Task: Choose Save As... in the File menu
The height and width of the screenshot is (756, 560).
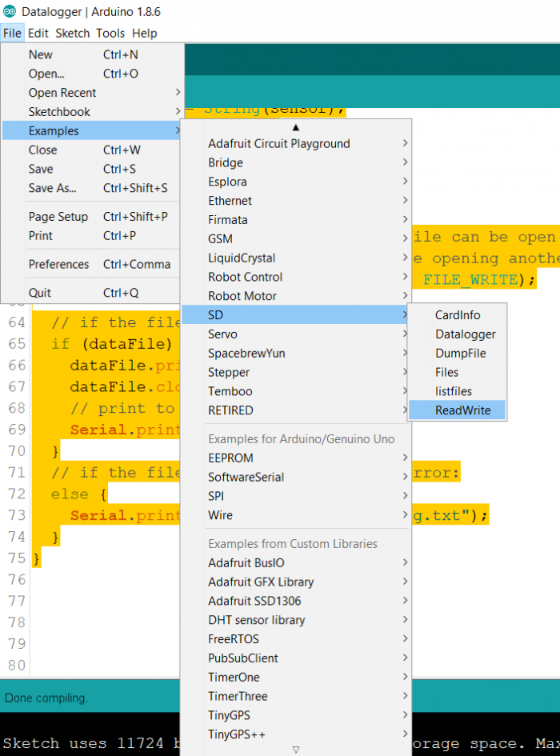Action: (x=92, y=188)
